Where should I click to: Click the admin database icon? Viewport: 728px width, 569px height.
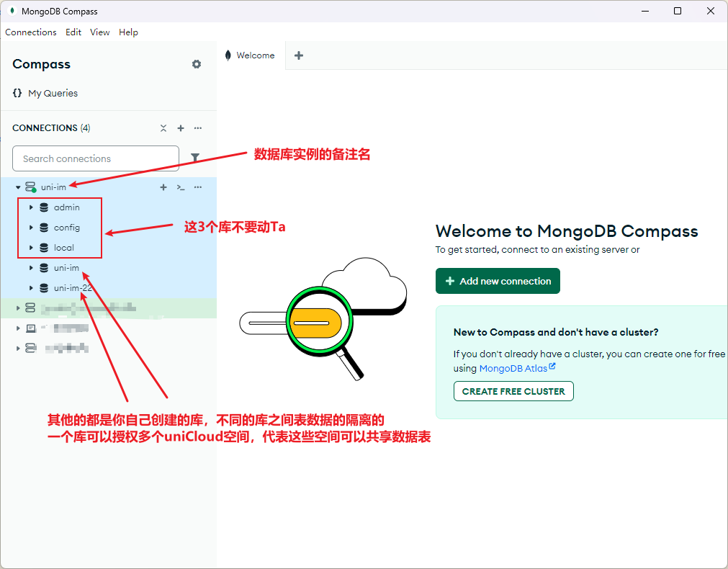click(44, 207)
